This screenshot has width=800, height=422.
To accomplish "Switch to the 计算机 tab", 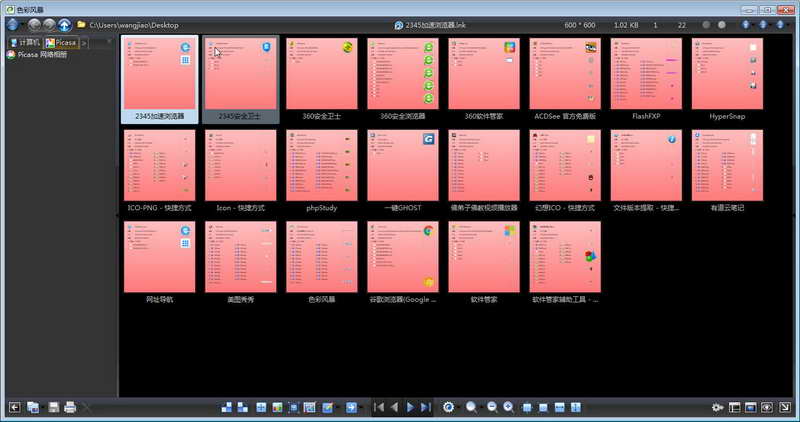I will [26, 43].
